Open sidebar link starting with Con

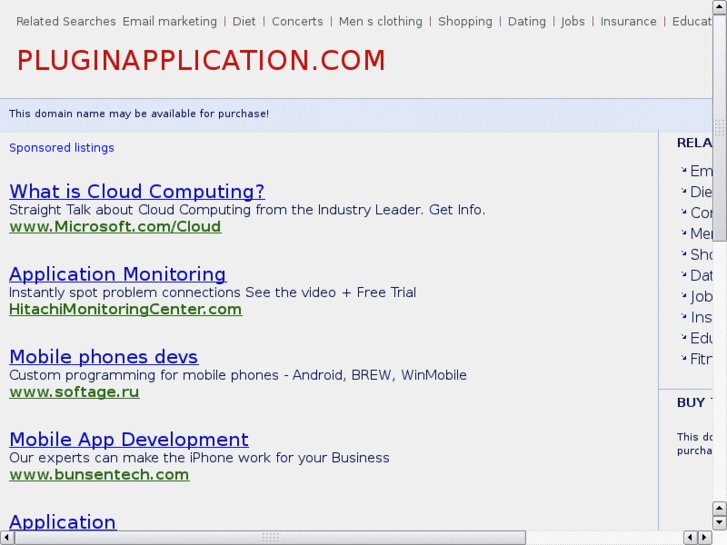[701, 212]
